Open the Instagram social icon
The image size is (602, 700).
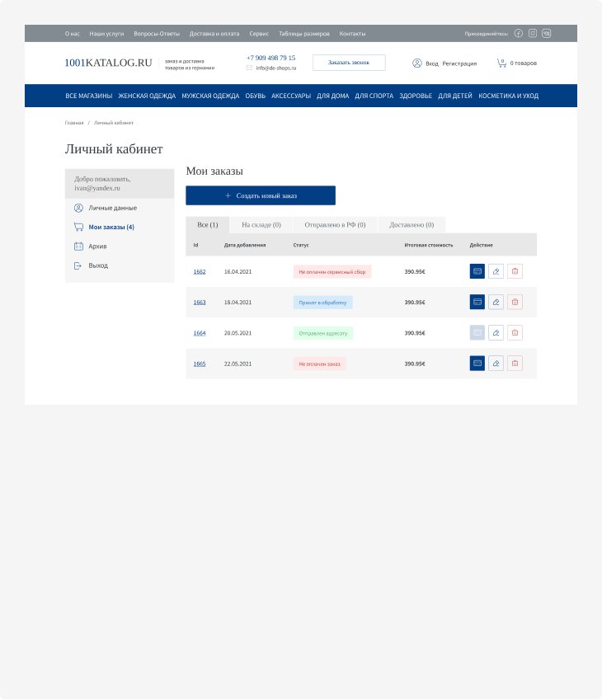click(x=533, y=34)
